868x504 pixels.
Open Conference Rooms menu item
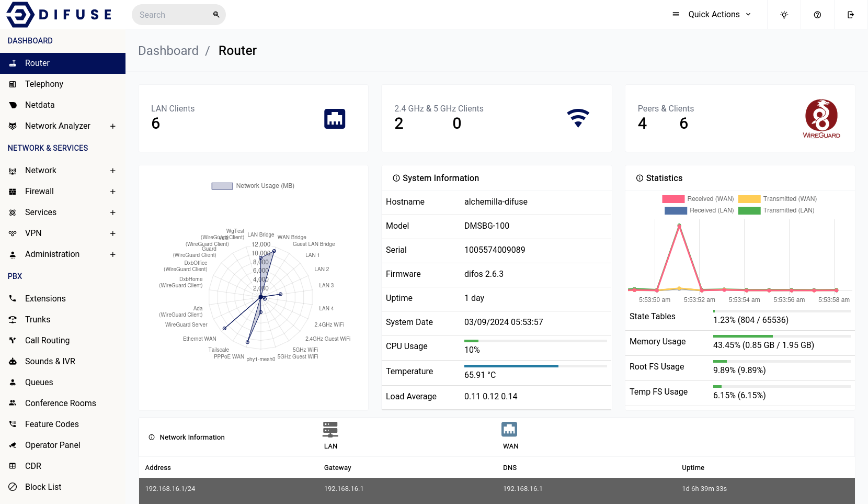(x=63, y=404)
